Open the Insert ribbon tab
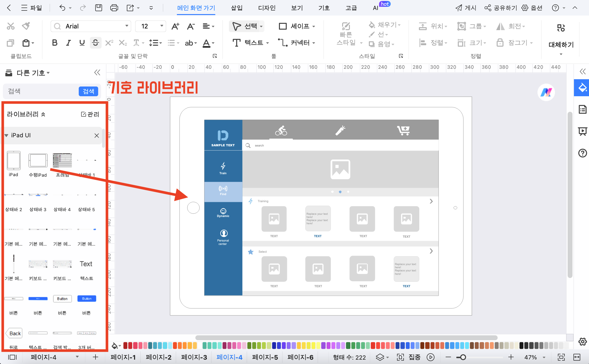 [x=237, y=8]
